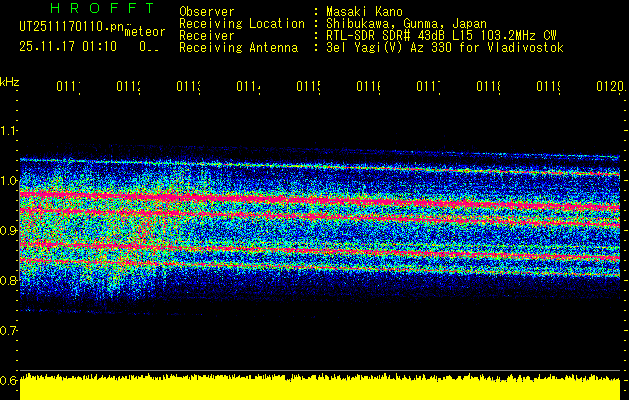Click the 1.1 frequency axis label
Image resolution: width=629 pixels, height=400 pixels.
(x=9, y=131)
